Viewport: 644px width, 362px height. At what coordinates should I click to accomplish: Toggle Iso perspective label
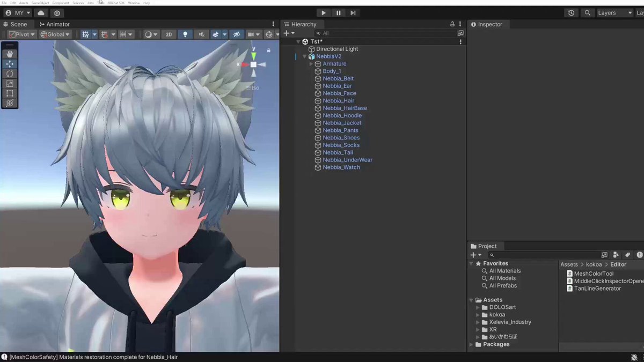tap(255, 88)
